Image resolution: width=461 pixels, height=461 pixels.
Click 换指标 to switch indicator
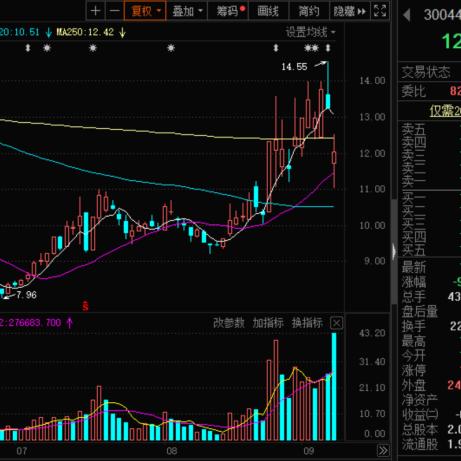307,322
